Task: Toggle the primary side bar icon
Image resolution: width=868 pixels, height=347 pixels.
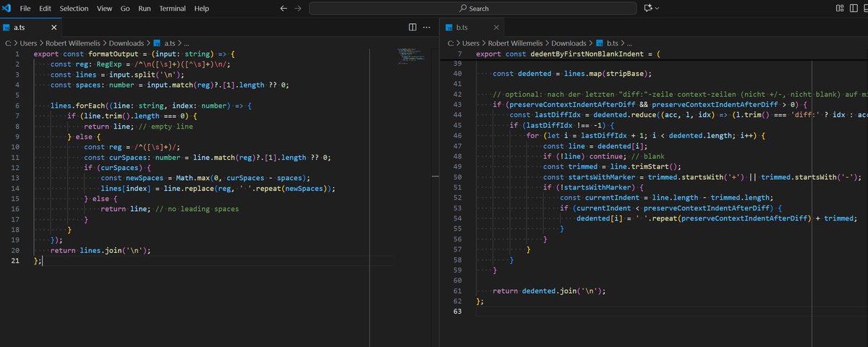Action: coord(855,9)
